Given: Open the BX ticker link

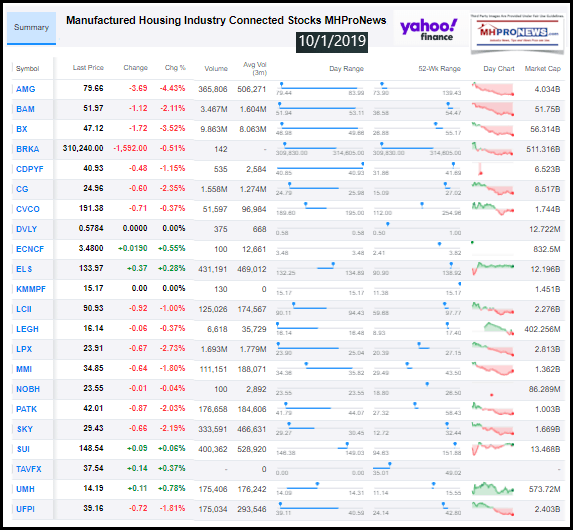Looking at the screenshot, I should point(22,129).
